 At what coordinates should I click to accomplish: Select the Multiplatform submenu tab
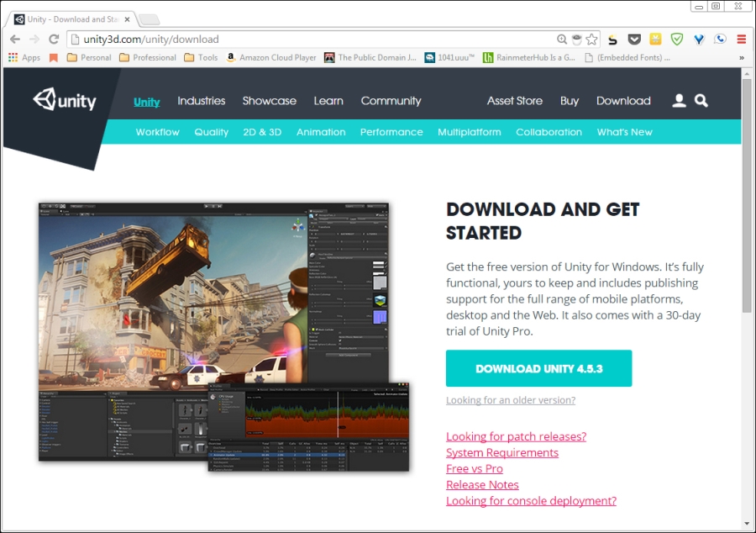point(469,132)
